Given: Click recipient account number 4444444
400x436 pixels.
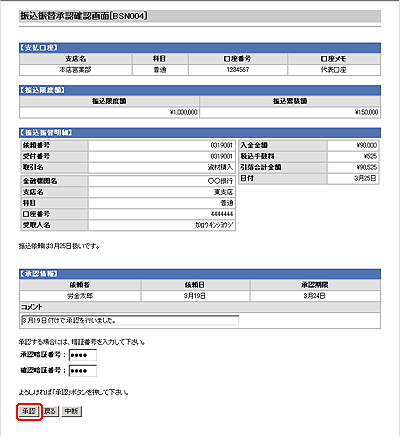Looking at the screenshot, I should click(162, 214).
